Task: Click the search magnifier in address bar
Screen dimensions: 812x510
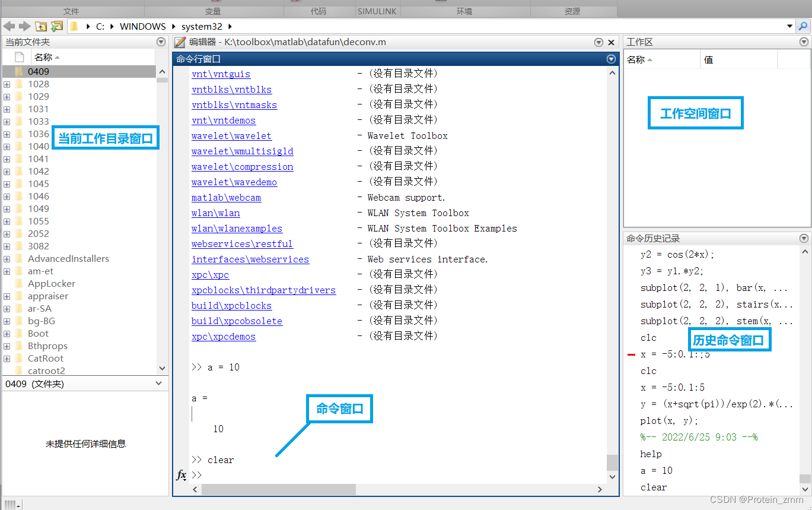Action: tap(803, 26)
